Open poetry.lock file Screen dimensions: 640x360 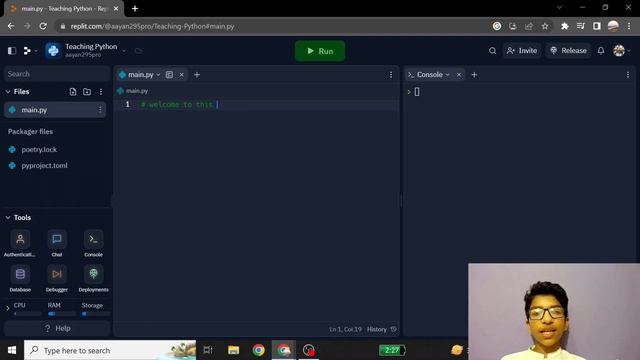tap(39, 149)
